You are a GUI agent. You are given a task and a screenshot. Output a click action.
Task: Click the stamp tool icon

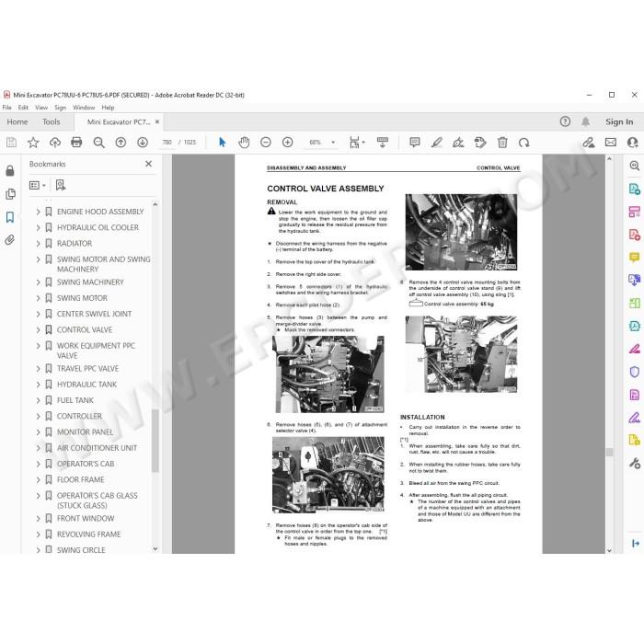click(x=480, y=143)
